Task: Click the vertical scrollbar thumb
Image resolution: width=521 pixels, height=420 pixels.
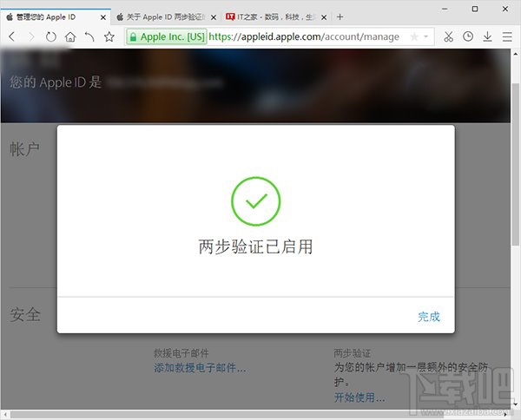Action: click(516, 164)
